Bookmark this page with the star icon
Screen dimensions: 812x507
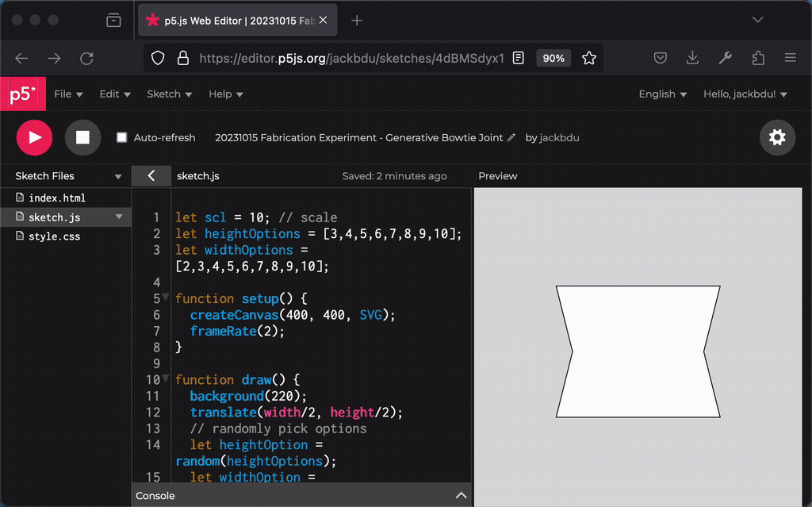[589, 58]
